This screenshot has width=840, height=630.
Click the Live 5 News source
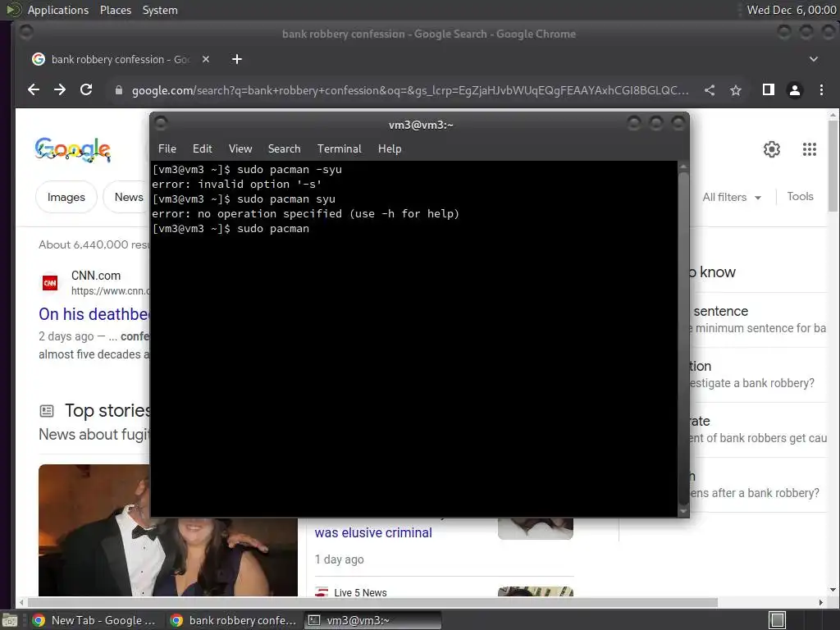tap(360, 592)
